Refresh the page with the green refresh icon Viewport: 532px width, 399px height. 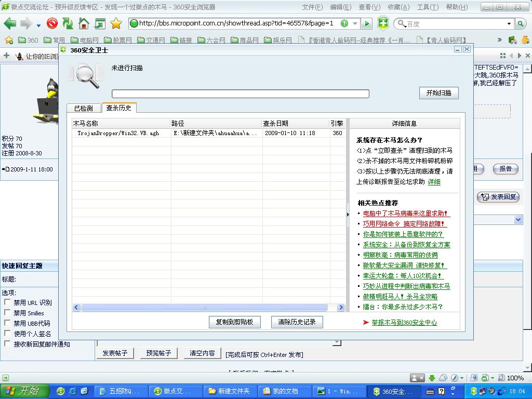pos(68,23)
